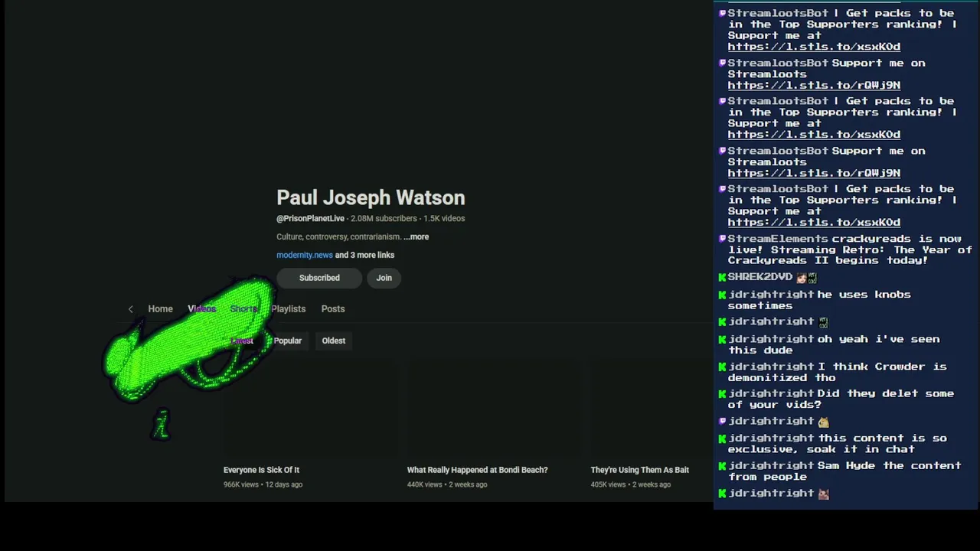
Task: Click Twitch badge beside the doge emote message
Action: pos(722,421)
